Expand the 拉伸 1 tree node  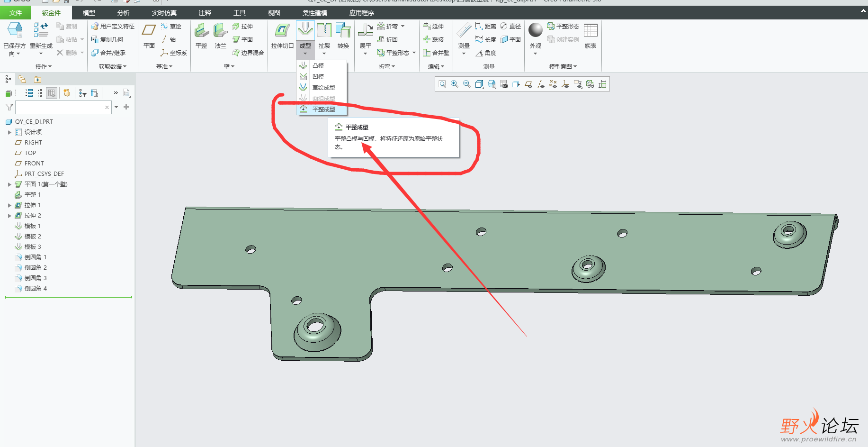pyautogui.click(x=9, y=205)
